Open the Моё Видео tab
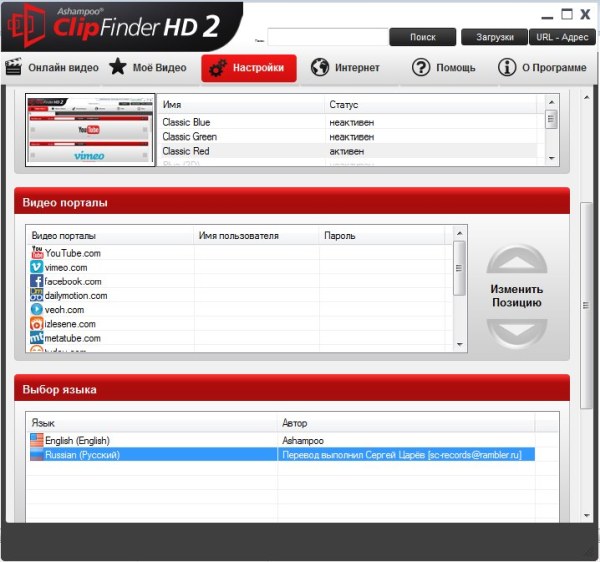 148,68
